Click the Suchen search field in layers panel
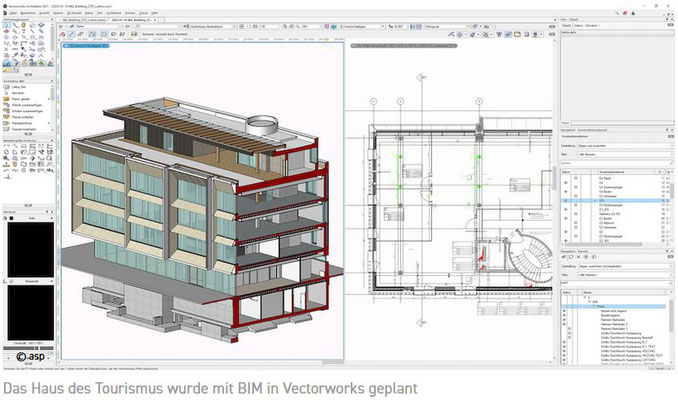Screen dimensions: 678x400 coord(614,163)
